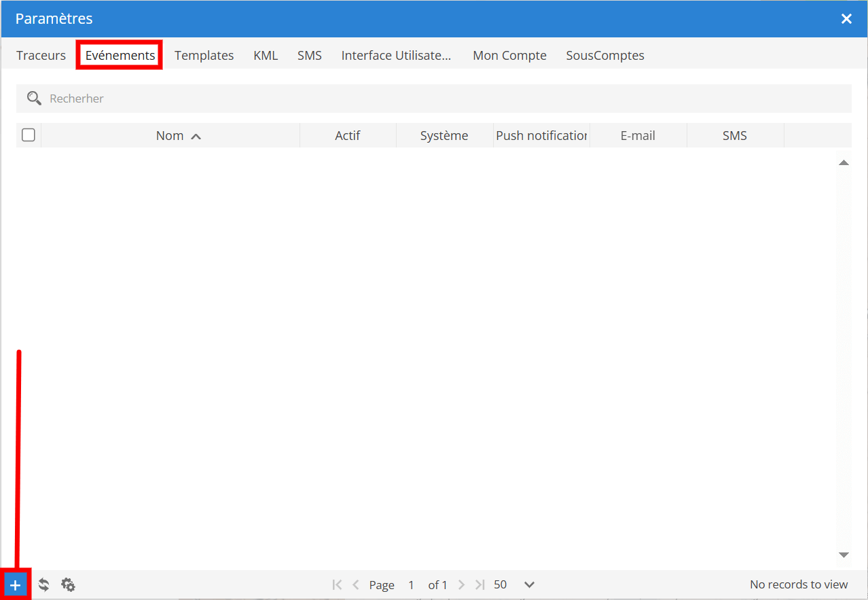Click the page number input field

(x=411, y=584)
